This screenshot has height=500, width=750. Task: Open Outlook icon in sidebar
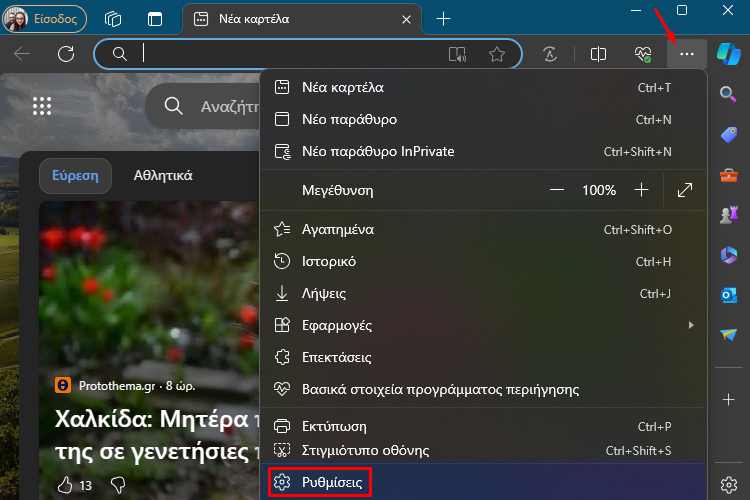728,295
